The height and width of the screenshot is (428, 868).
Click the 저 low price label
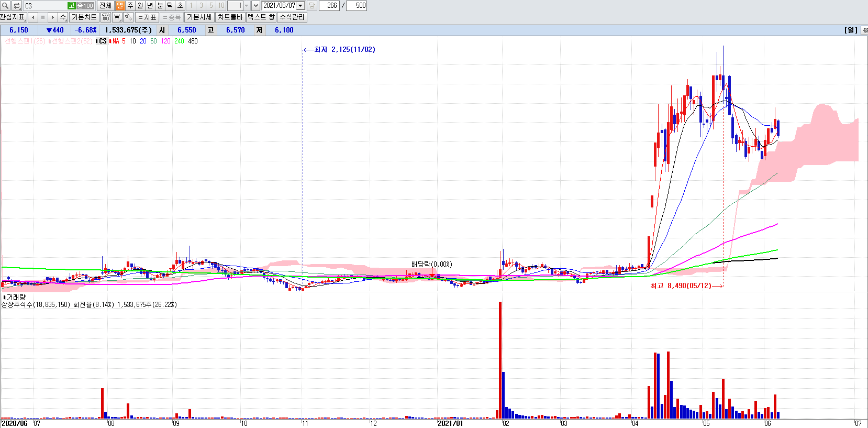(x=259, y=30)
